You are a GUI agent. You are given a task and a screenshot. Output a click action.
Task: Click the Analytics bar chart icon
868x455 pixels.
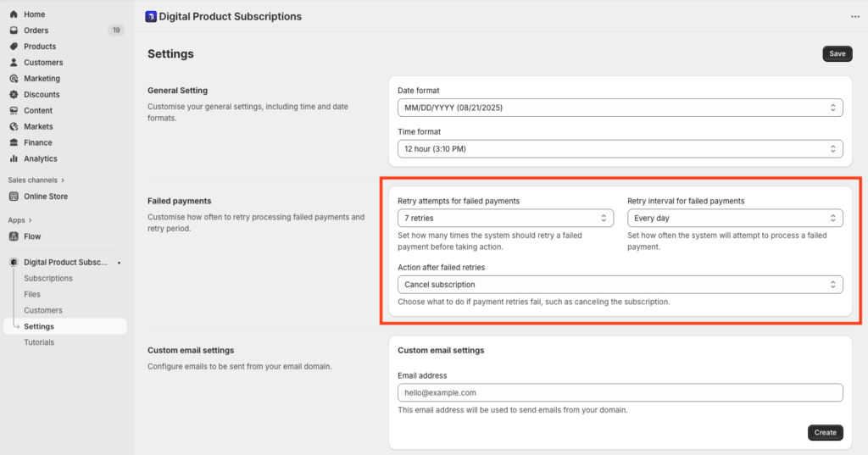pos(14,158)
